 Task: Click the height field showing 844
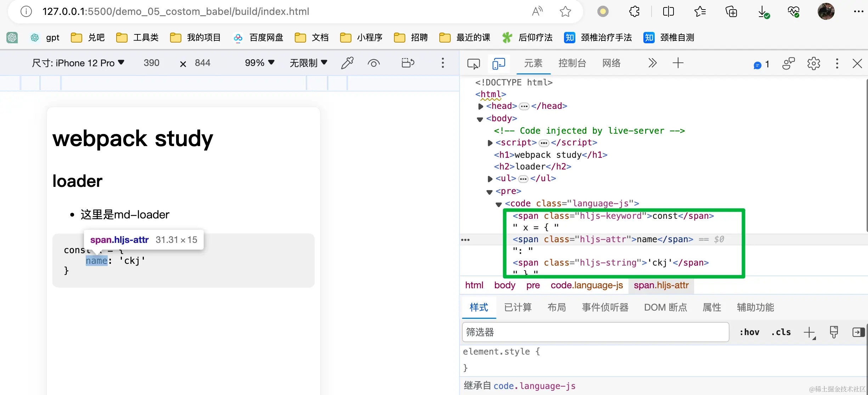pos(203,63)
